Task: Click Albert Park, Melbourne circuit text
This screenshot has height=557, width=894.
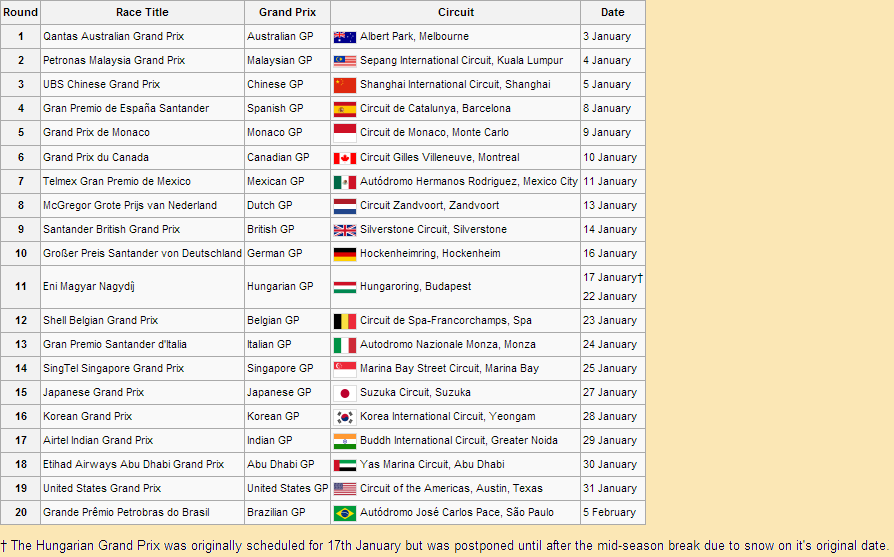Action: [x=415, y=36]
